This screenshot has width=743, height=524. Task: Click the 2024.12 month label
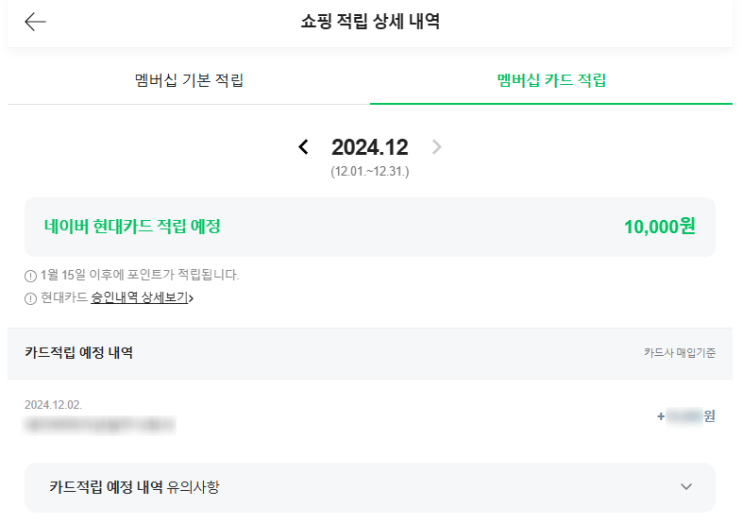point(370,148)
